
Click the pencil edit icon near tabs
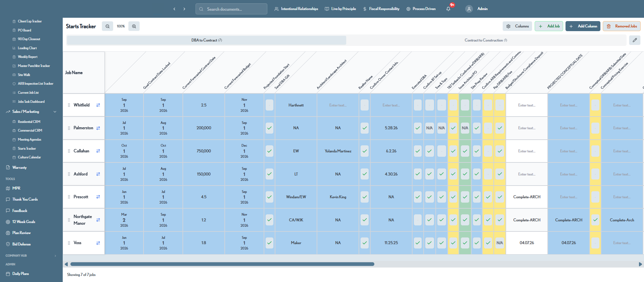coord(635,40)
